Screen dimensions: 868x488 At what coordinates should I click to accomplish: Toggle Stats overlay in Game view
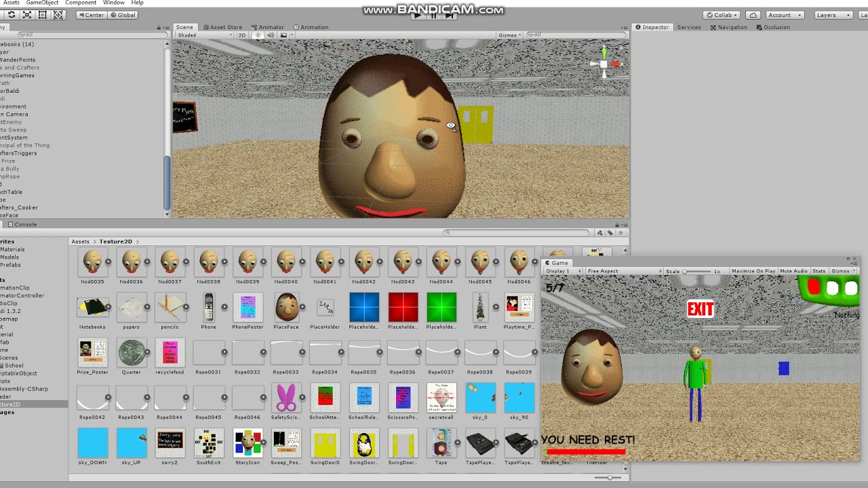819,271
